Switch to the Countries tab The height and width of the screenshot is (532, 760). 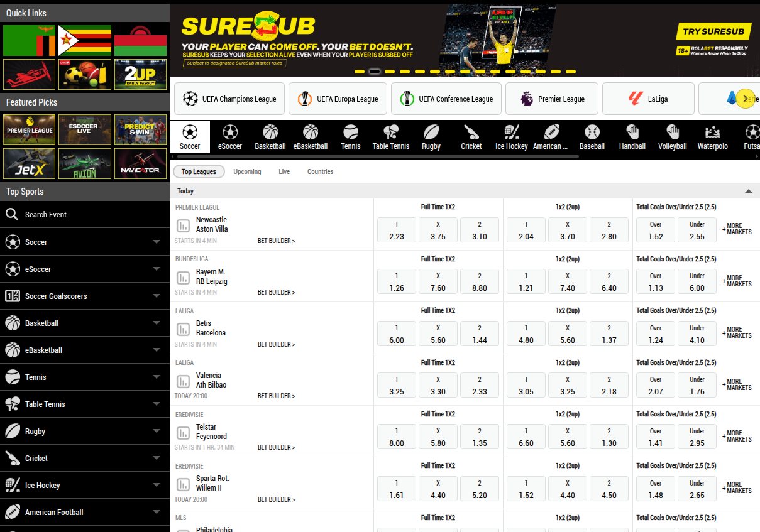[x=320, y=171]
